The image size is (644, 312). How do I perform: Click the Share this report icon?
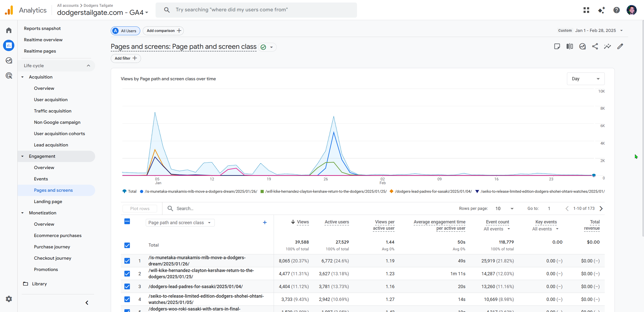595,46
